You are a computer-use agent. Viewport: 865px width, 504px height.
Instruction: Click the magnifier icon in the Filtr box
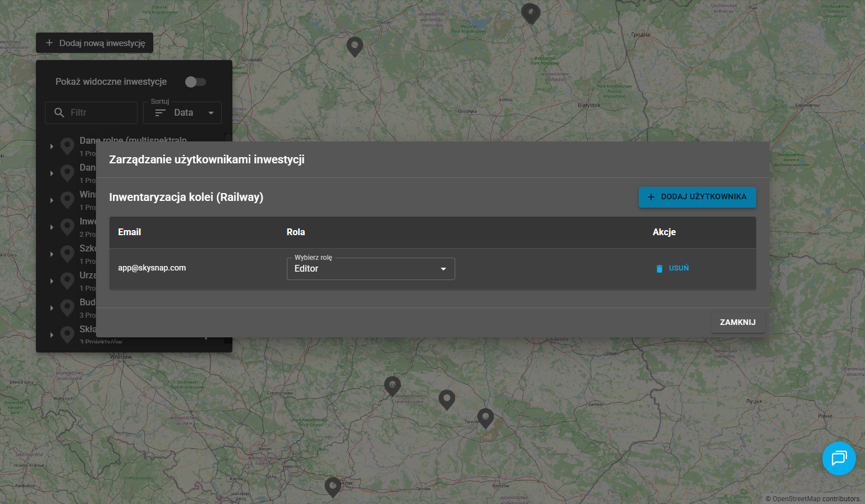[59, 113]
